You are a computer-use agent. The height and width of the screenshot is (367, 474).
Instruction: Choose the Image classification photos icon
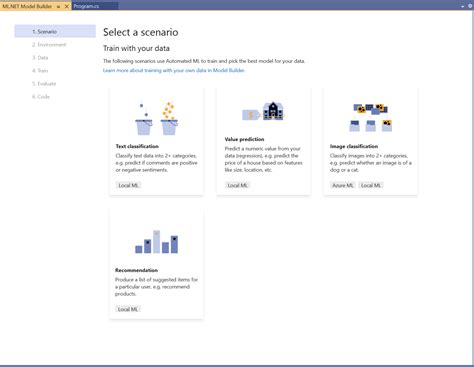pos(372,117)
